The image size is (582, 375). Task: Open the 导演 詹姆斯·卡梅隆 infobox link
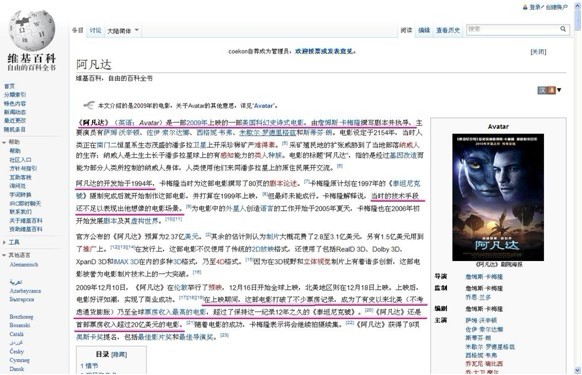(484, 277)
